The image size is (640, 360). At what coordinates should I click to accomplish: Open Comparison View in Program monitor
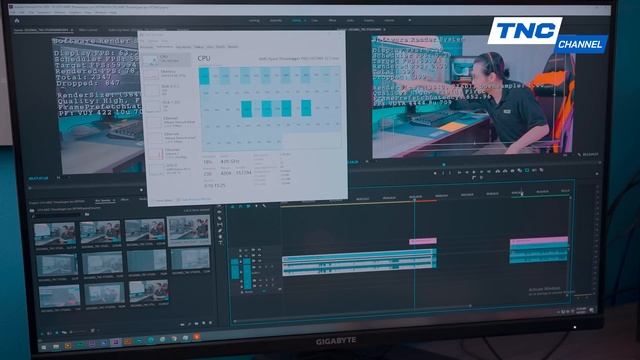[520, 170]
